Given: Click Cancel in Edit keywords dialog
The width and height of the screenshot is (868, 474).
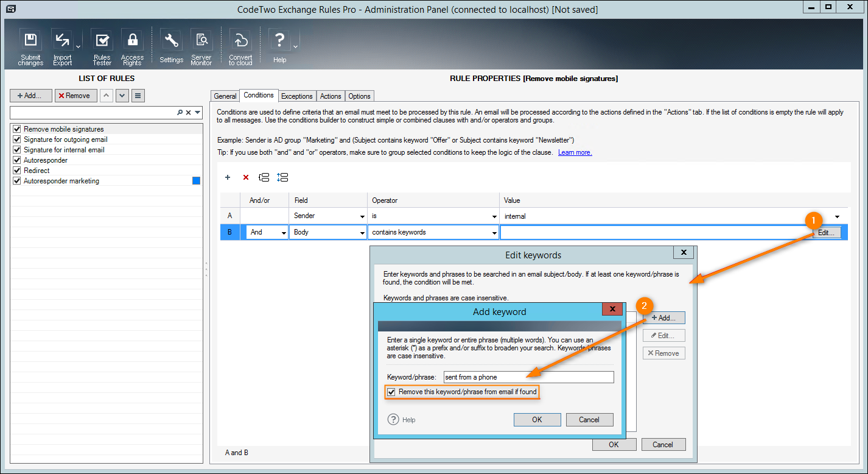Looking at the screenshot, I should point(663,445).
